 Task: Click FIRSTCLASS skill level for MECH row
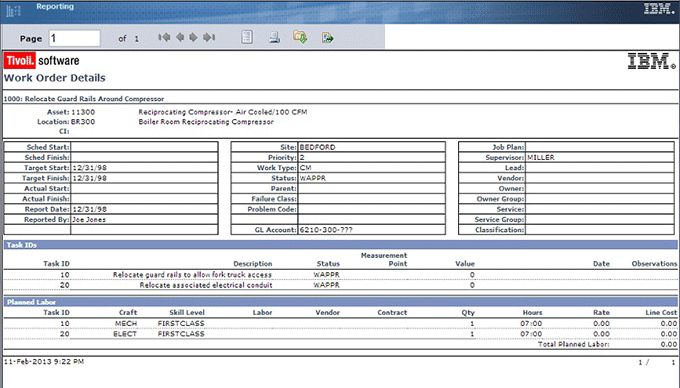tap(181, 323)
